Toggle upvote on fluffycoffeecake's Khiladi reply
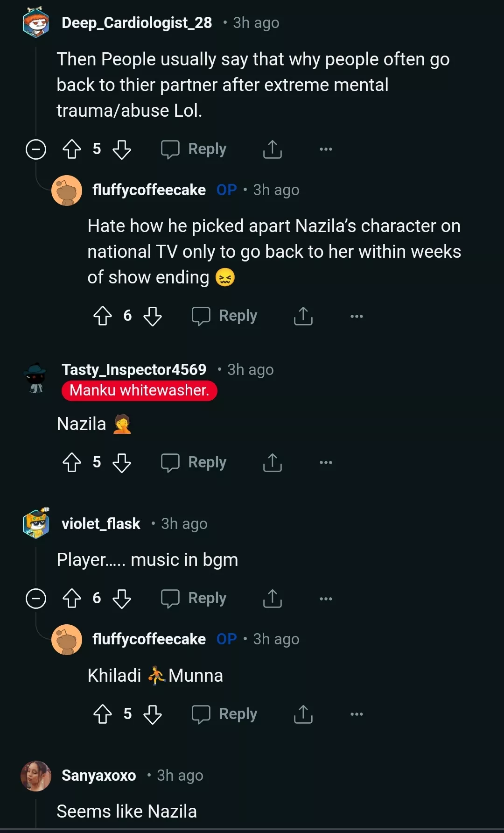This screenshot has width=504, height=833. [x=102, y=713]
